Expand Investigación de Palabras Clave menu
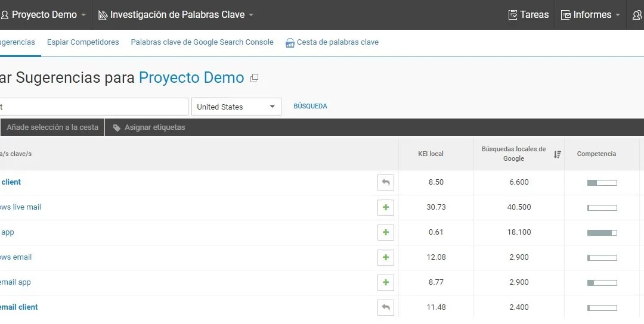644x324 pixels. pyautogui.click(x=176, y=15)
